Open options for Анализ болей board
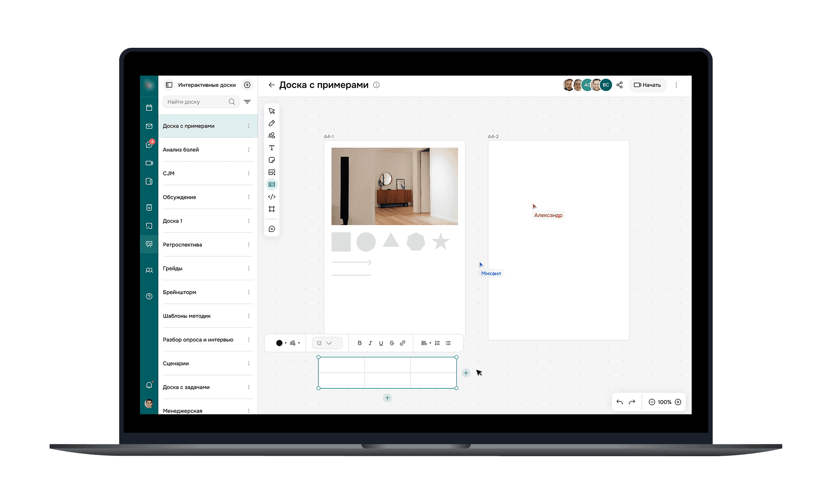 (249, 150)
